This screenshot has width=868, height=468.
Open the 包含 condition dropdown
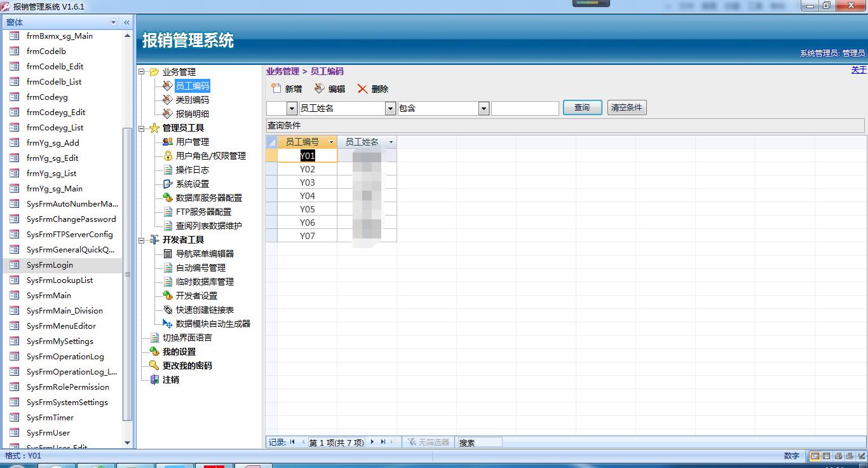click(484, 109)
